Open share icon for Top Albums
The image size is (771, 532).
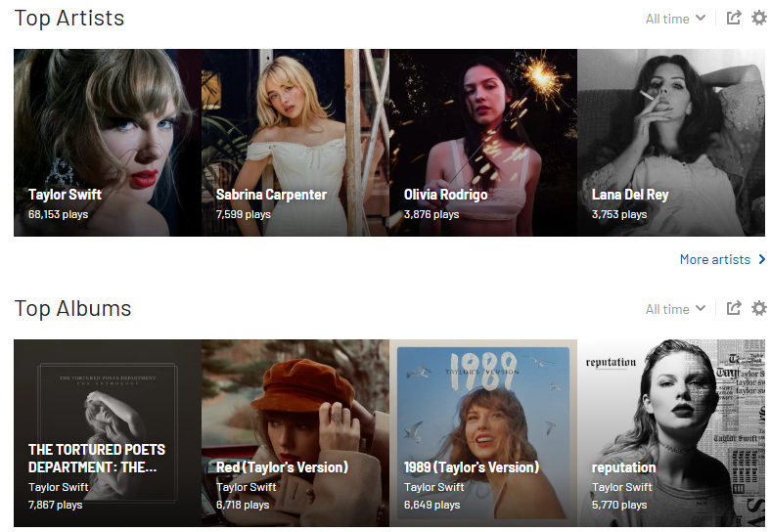(x=734, y=308)
